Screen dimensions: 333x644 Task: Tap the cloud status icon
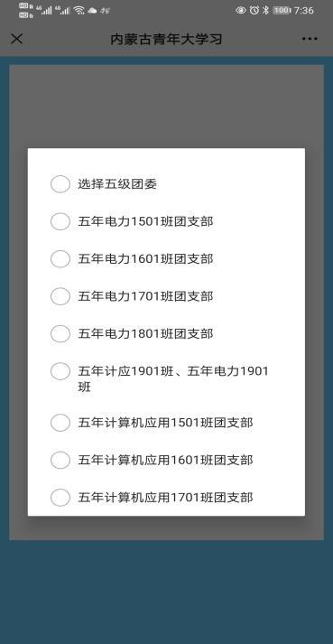pyautogui.click(x=92, y=11)
